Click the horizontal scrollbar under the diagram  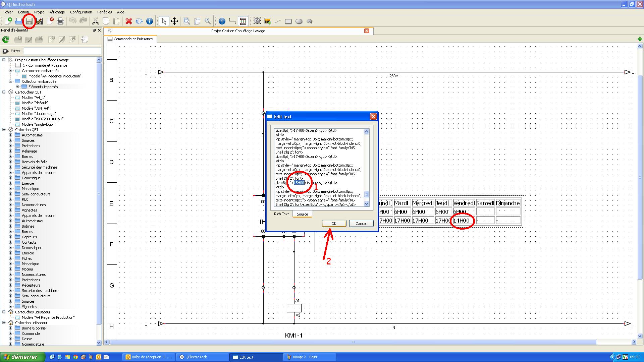click(353, 342)
